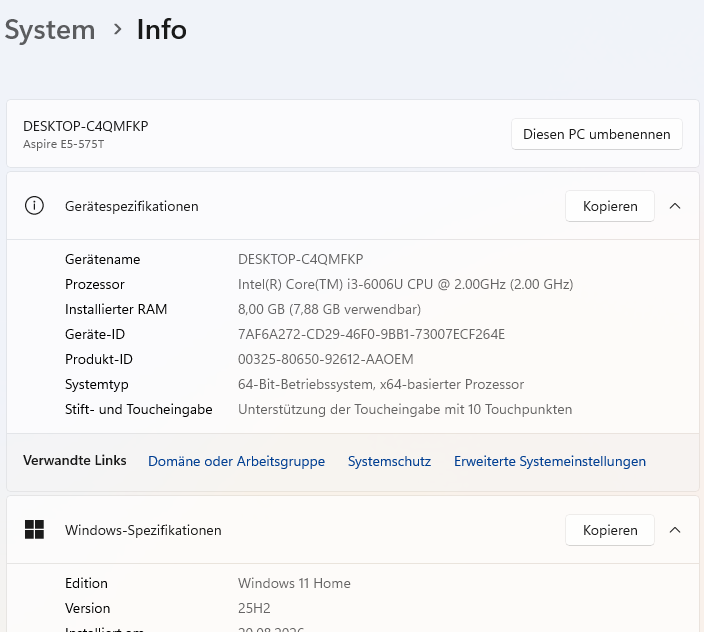Click the Produkt-ID label
Screen dimensions: 704x632
[x=99, y=360]
